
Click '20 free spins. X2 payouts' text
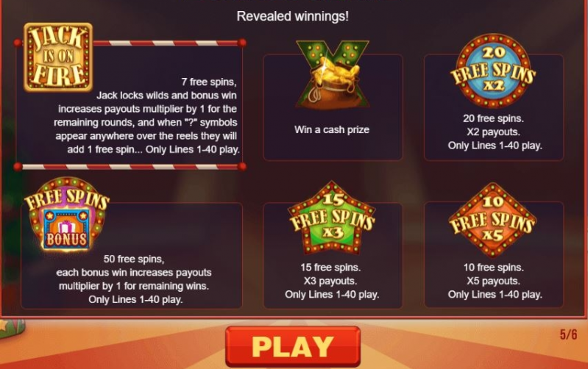494,125
